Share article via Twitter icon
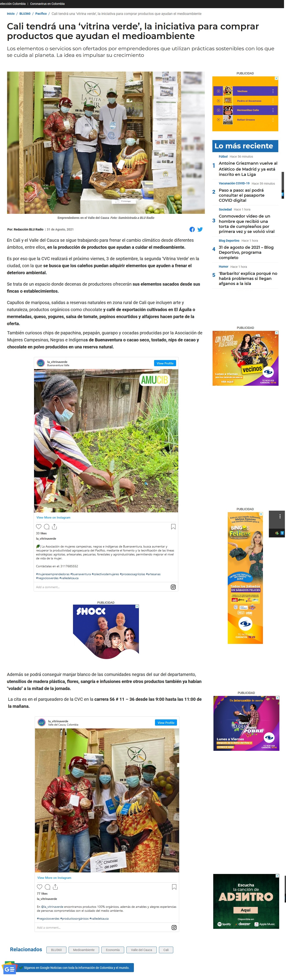Screen dimensions: 286x980 (200, 229)
